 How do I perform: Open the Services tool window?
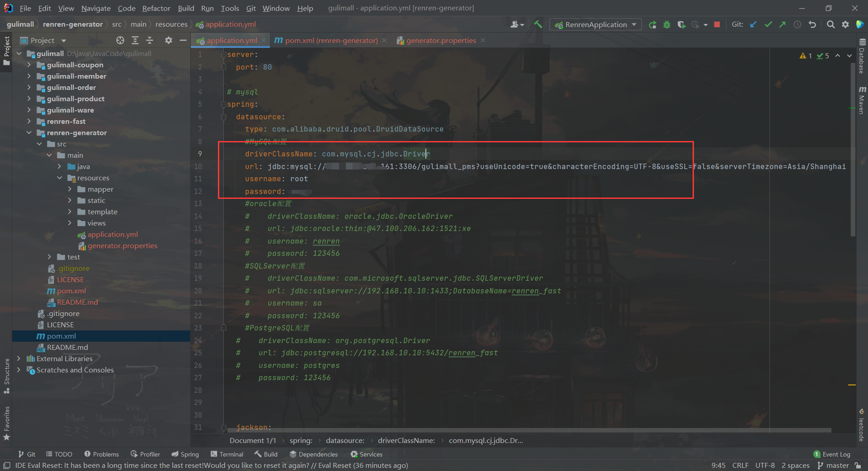coord(366,454)
